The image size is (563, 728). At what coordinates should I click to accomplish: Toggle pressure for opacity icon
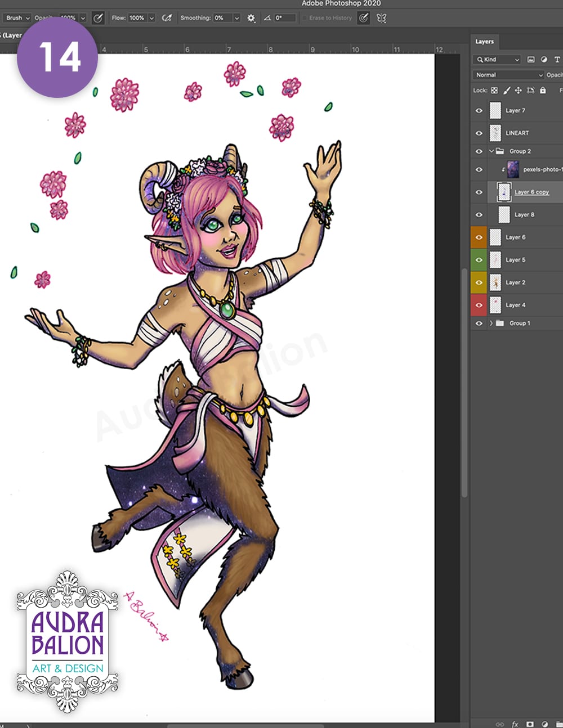[x=98, y=18]
